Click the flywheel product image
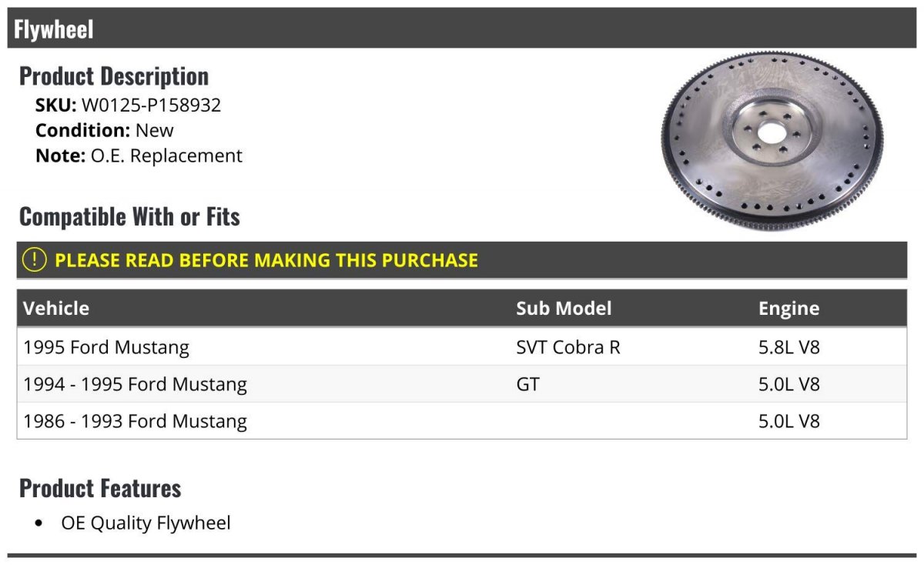 pyautogui.click(x=772, y=142)
